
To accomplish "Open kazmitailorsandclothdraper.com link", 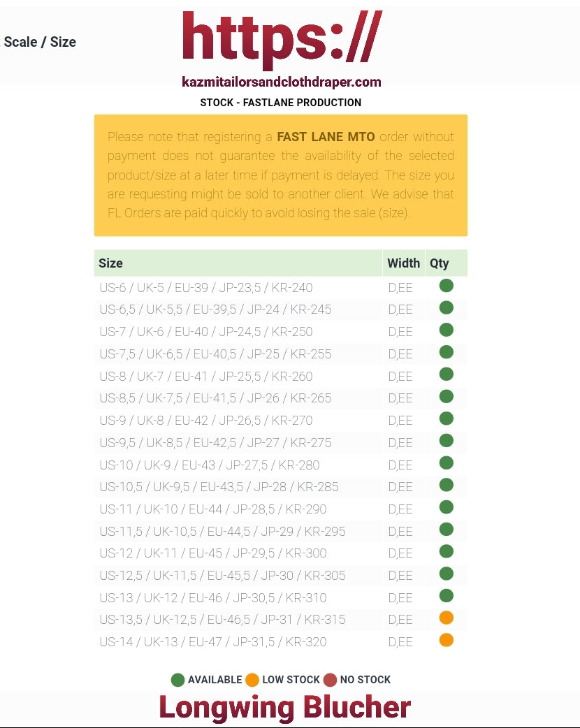I will [281, 82].
